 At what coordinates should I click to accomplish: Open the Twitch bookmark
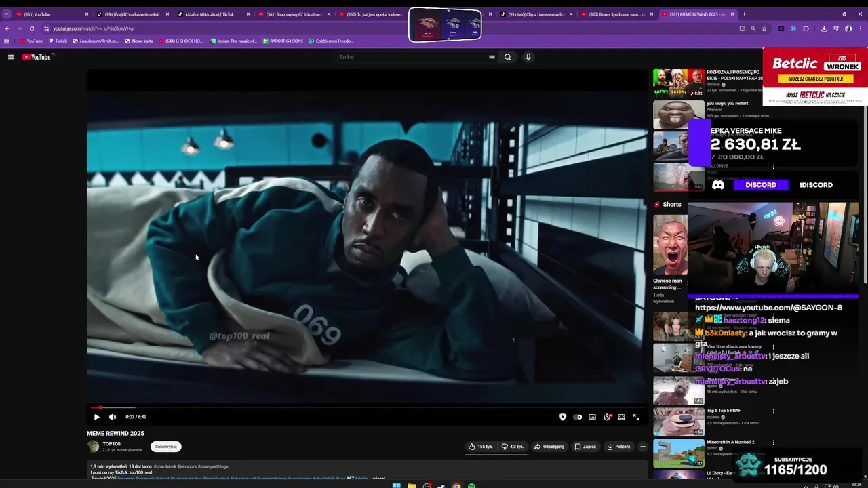(58, 41)
